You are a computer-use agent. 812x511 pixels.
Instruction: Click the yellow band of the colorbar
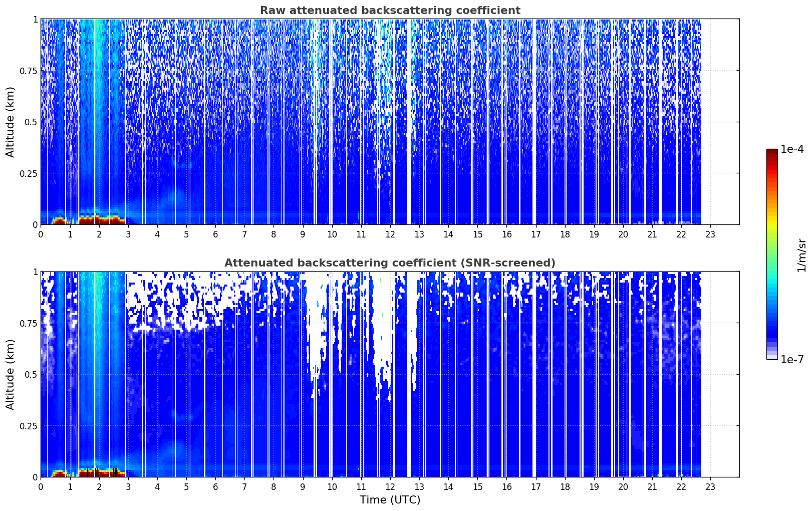coord(772,222)
